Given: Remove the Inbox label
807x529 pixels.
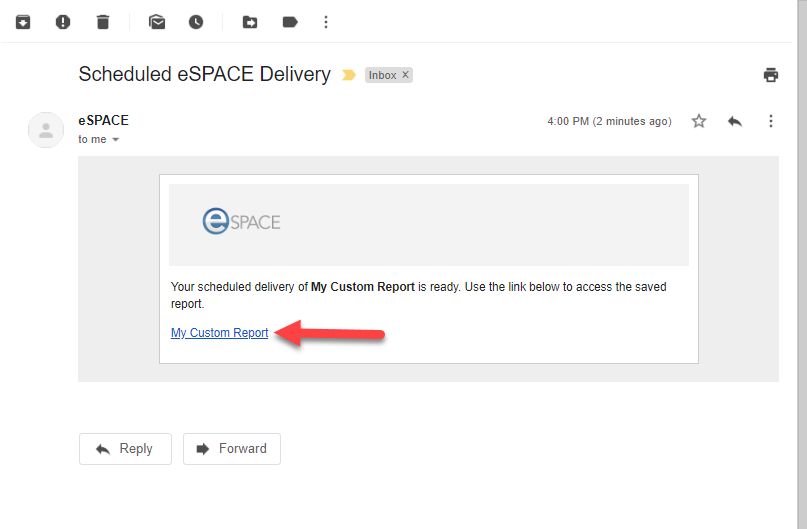Looking at the screenshot, I should pos(405,75).
